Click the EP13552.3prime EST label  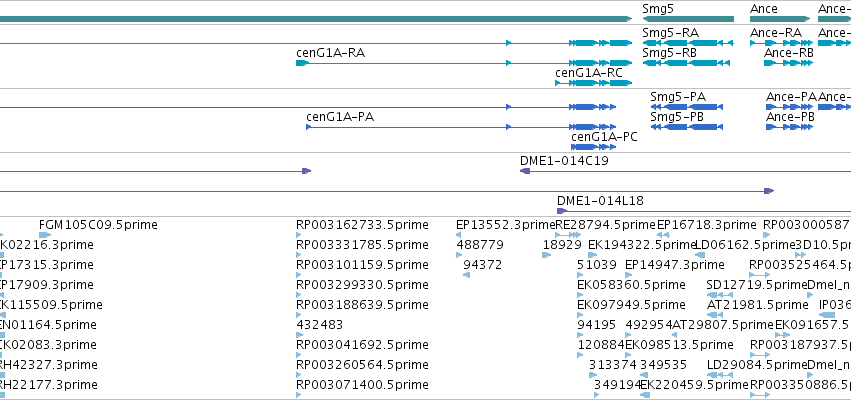point(506,225)
